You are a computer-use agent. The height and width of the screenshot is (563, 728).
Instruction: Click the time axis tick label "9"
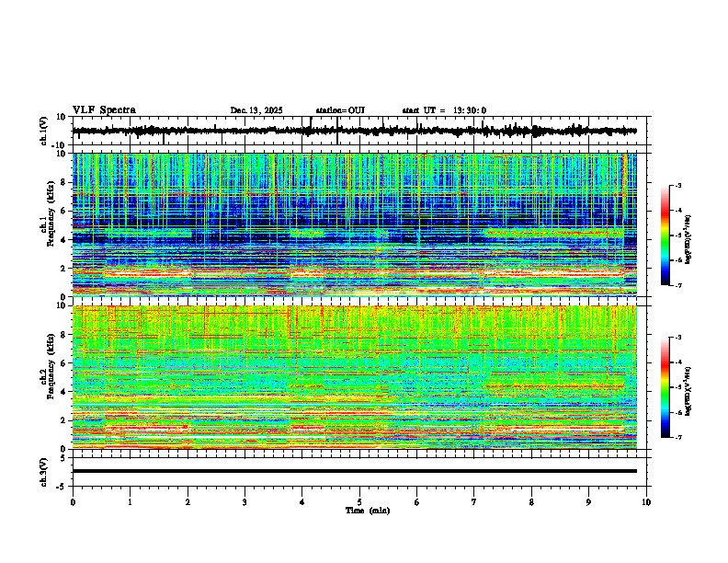tap(588, 502)
